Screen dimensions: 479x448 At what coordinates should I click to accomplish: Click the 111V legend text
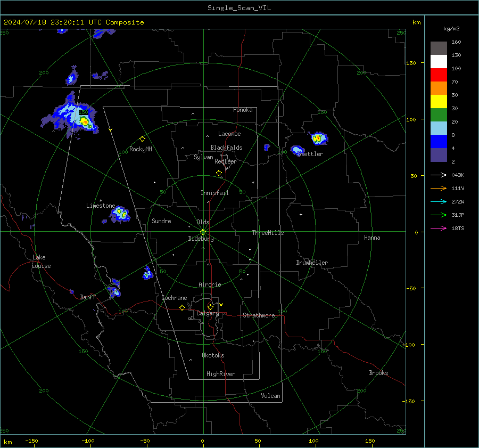[x=458, y=189]
